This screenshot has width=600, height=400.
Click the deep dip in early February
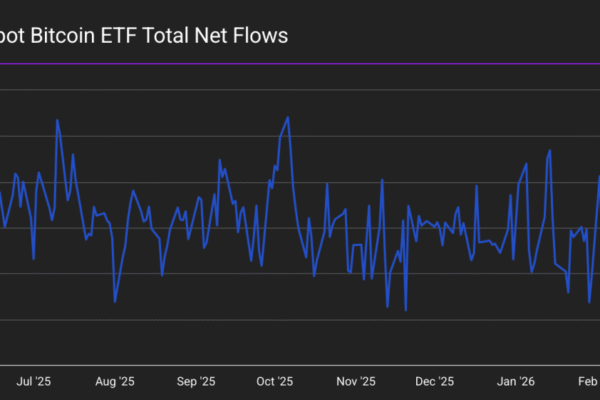589,301
